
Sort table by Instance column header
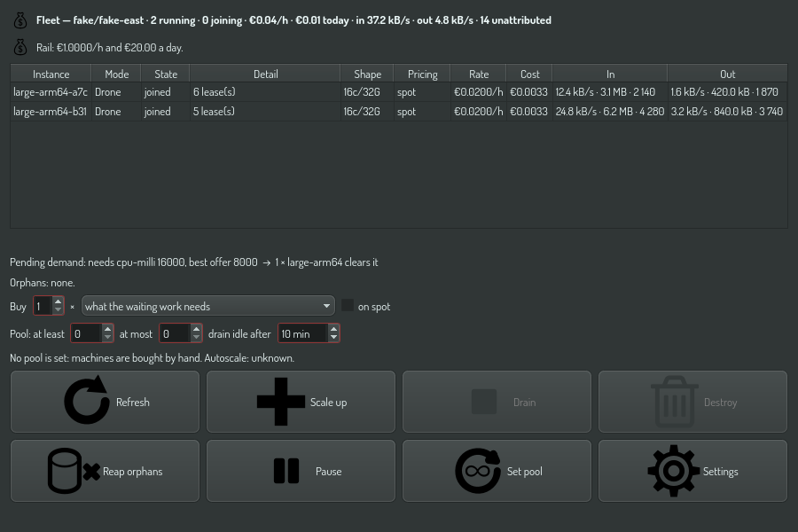coord(51,74)
